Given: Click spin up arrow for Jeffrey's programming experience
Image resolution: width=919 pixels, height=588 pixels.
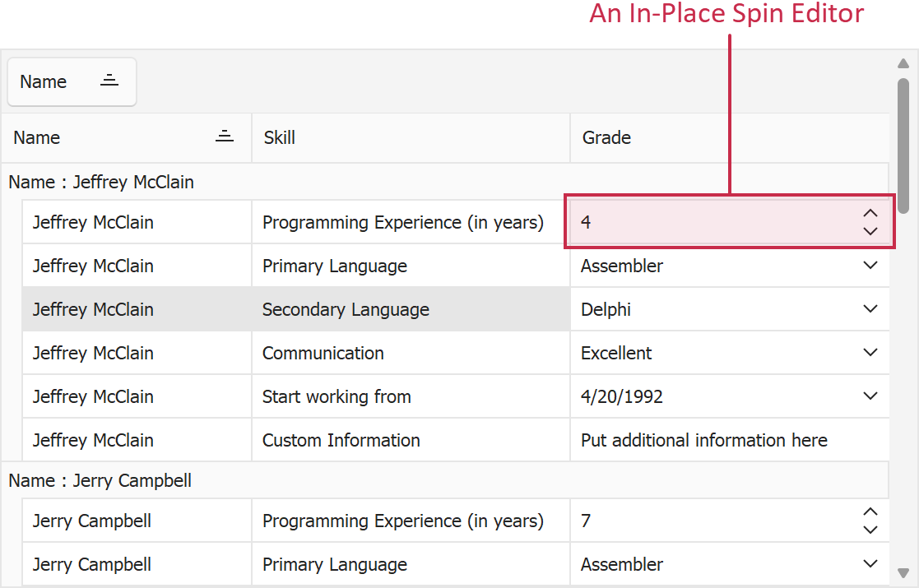Looking at the screenshot, I should tap(870, 213).
